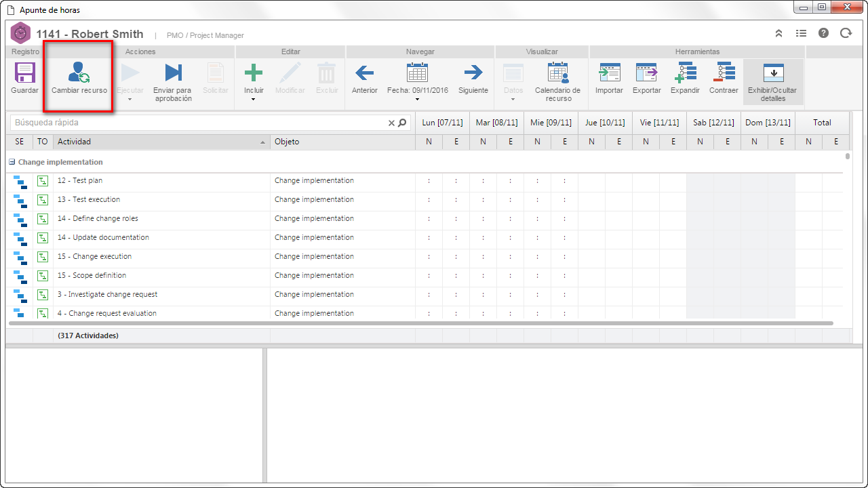Select row 3 - Investigate change request
Image resolution: width=868 pixels, height=488 pixels.
tap(425, 295)
